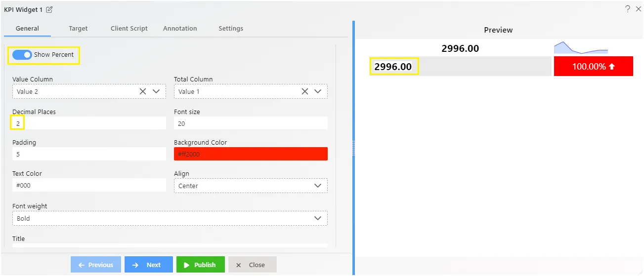This screenshot has width=644, height=276.
Task: Toggle the Show Percent switch
Action: tap(22, 55)
